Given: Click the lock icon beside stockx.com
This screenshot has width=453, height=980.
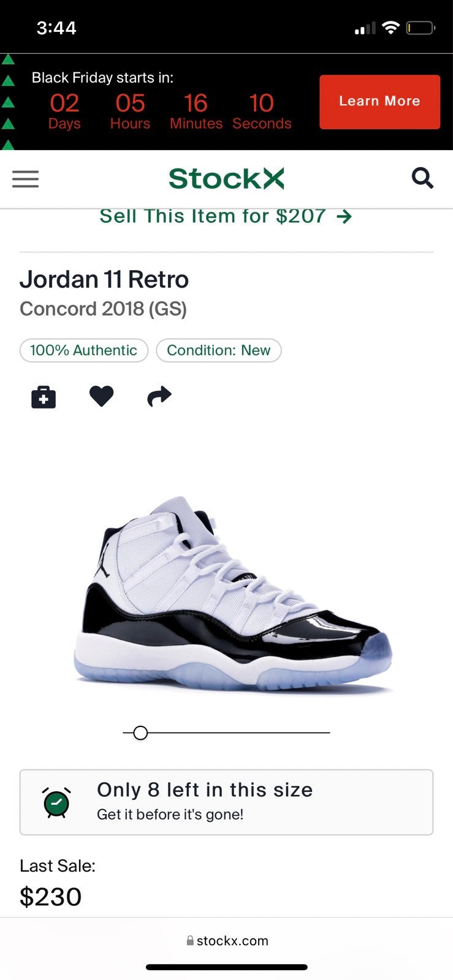Looking at the screenshot, I should click(x=190, y=940).
